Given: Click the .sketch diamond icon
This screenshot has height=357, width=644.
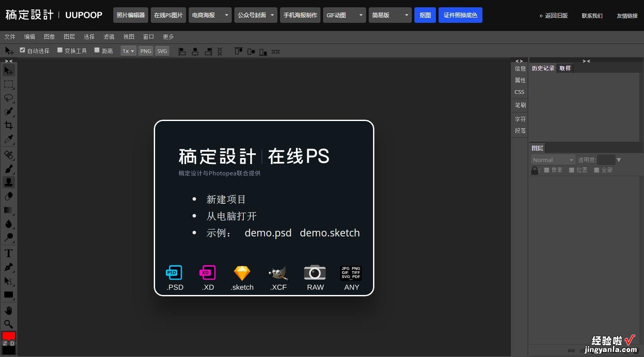Looking at the screenshot, I should 242,273.
